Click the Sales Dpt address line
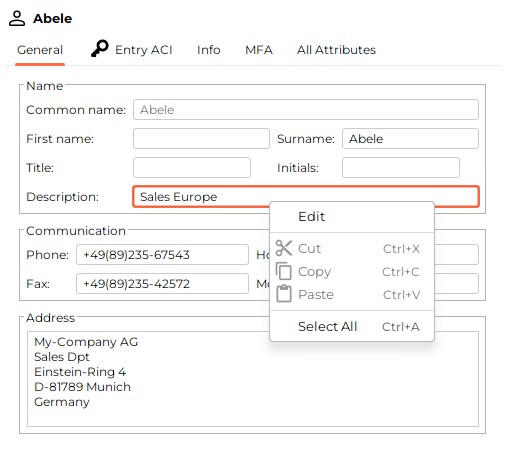The image size is (506, 459). click(62, 357)
